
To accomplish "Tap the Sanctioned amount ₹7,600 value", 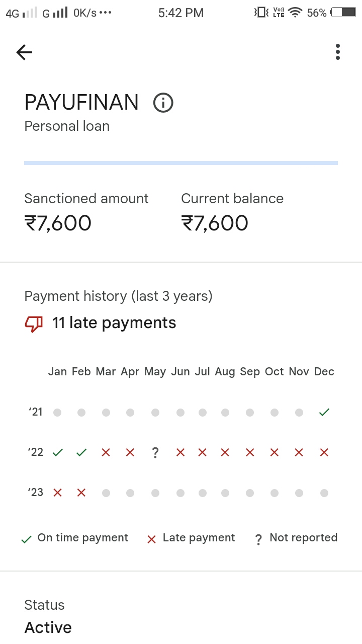I will coord(58,223).
